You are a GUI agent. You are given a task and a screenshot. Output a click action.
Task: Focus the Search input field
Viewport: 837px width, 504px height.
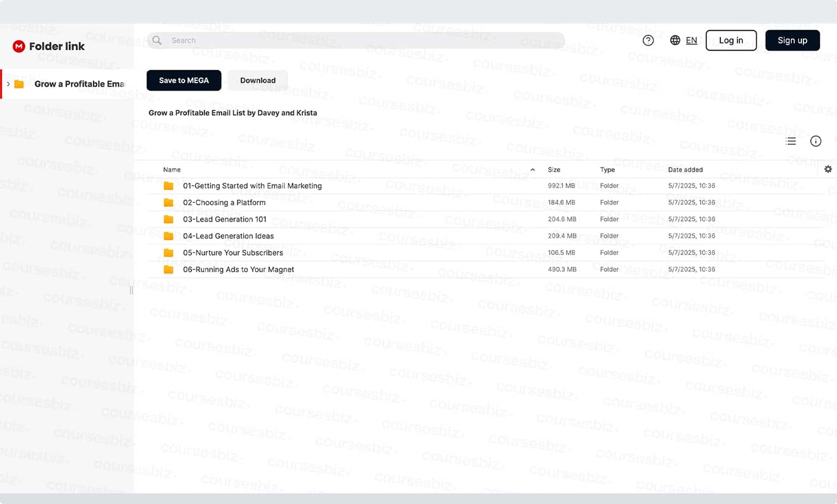point(356,40)
